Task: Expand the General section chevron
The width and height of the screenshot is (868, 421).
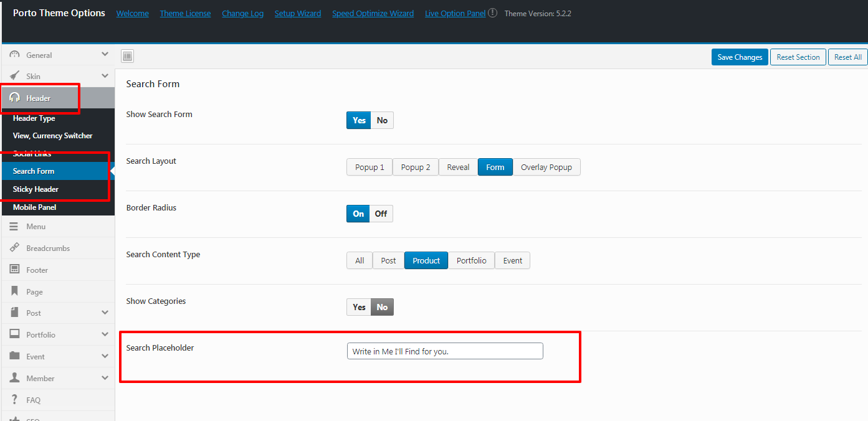Action: (x=105, y=55)
